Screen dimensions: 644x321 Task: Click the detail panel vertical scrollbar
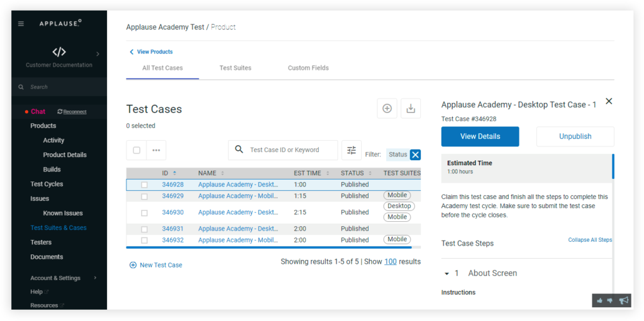[613, 166]
